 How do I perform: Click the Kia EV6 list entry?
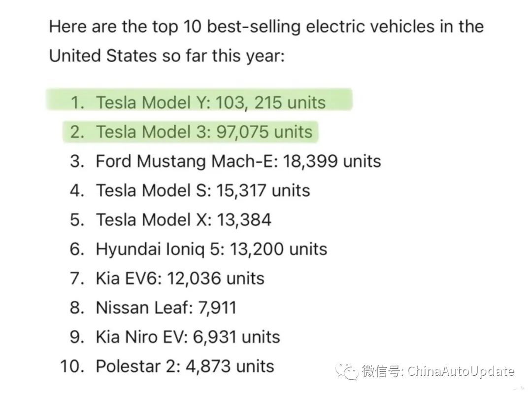[167, 279]
